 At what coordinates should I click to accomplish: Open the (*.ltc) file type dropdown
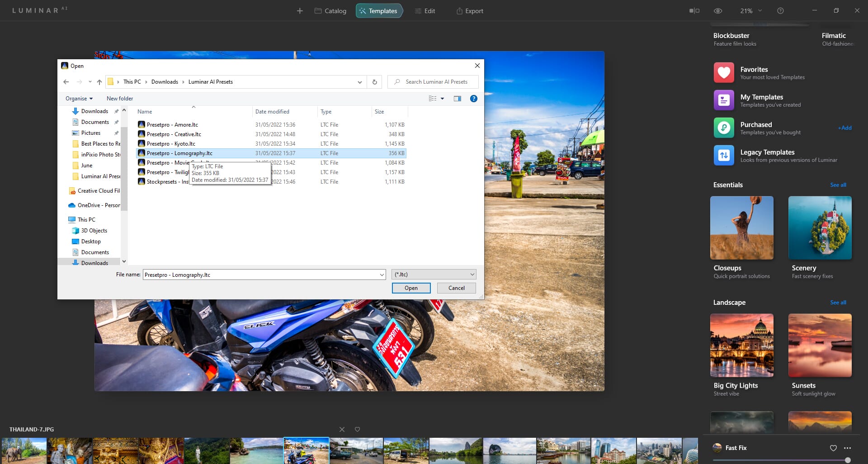(x=434, y=275)
